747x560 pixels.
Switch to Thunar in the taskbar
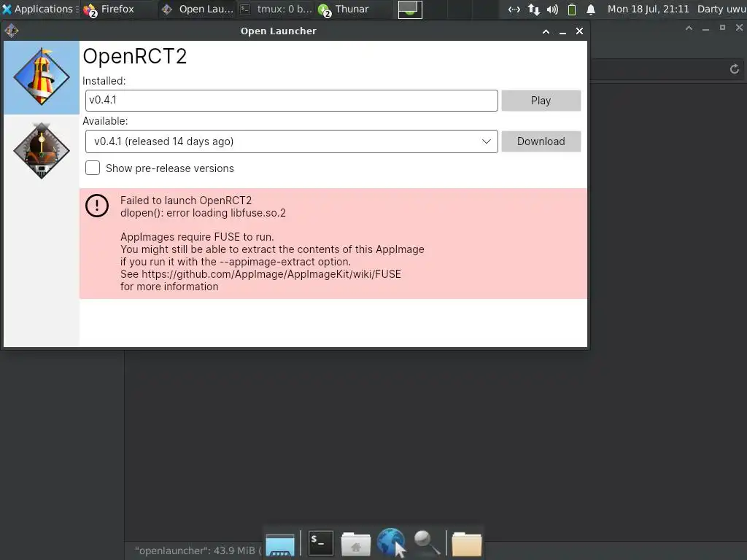pos(352,9)
